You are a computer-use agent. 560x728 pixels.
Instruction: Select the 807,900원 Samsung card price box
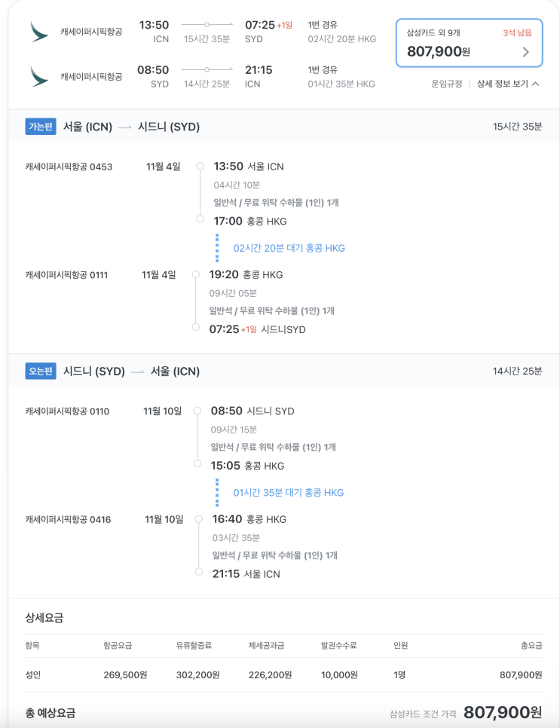469,43
